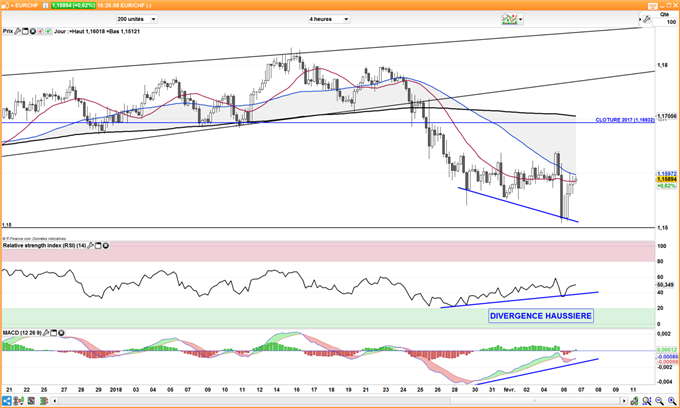Maximize the RSI indicator panel
The image size is (680, 408).
(98, 245)
